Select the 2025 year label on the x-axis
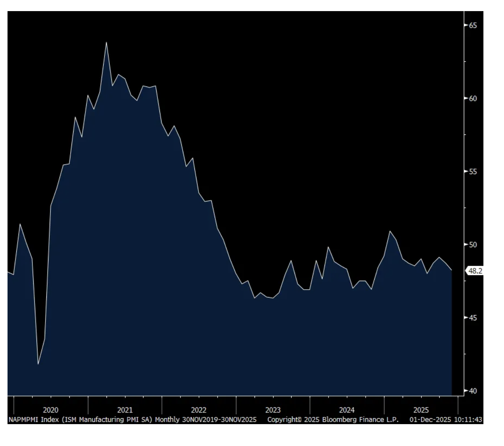 [x=421, y=410]
